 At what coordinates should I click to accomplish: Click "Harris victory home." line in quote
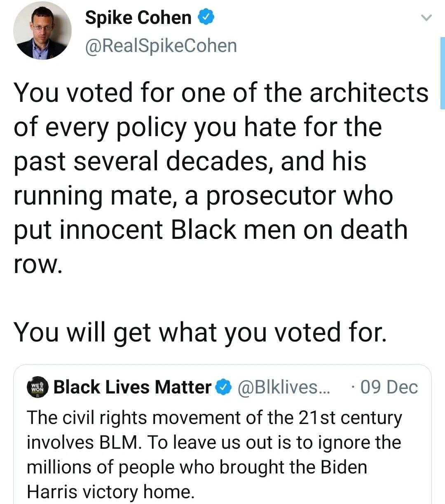click(x=110, y=492)
